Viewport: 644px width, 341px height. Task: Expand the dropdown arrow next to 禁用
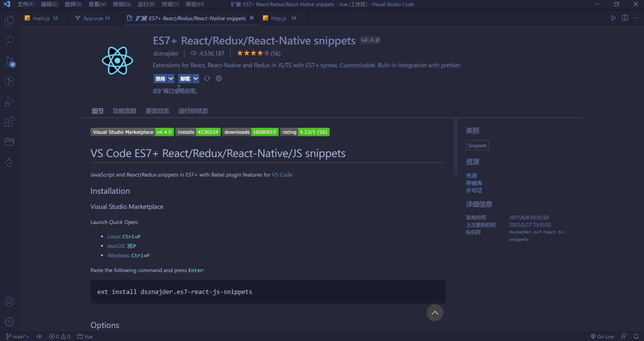[x=171, y=79]
